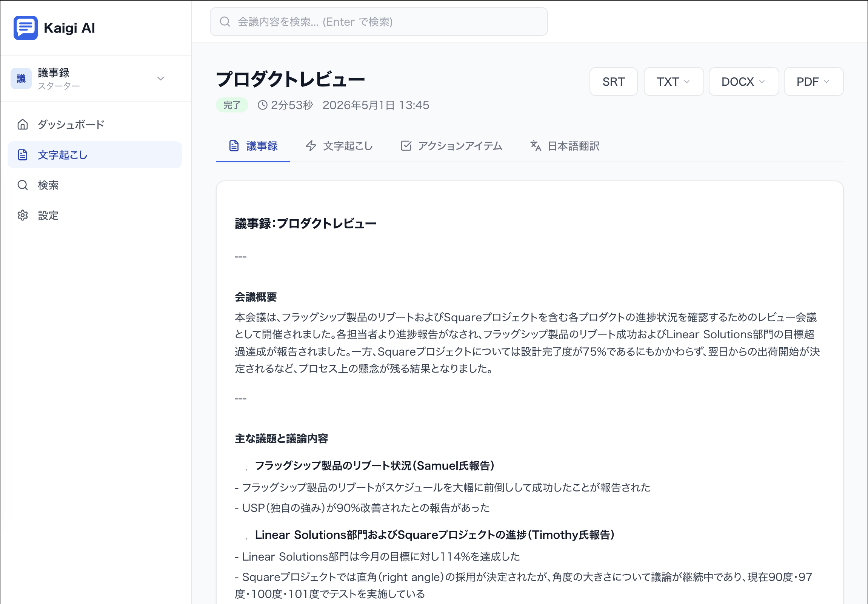This screenshot has height=604, width=868.
Task: Click the 会議概要 section heading
Action: point(255,297)
